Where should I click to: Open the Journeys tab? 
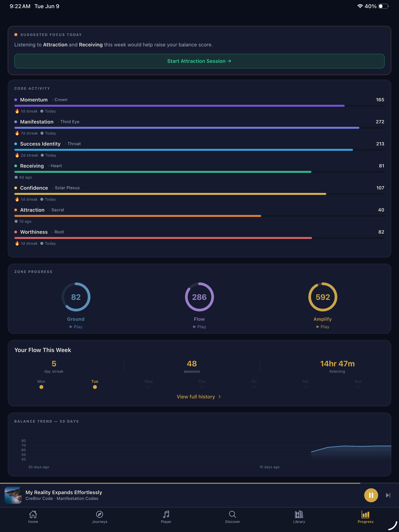click(x=100, y=517)
